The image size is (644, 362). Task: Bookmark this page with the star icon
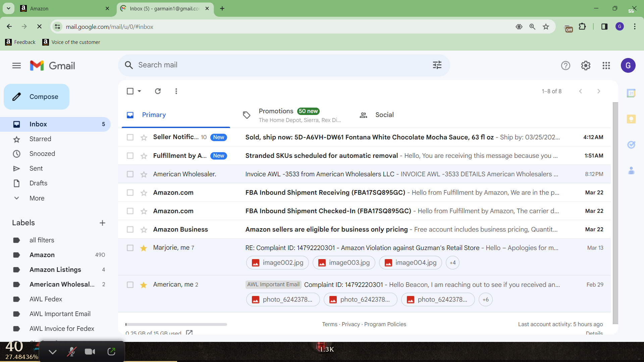tap(546, 27)
